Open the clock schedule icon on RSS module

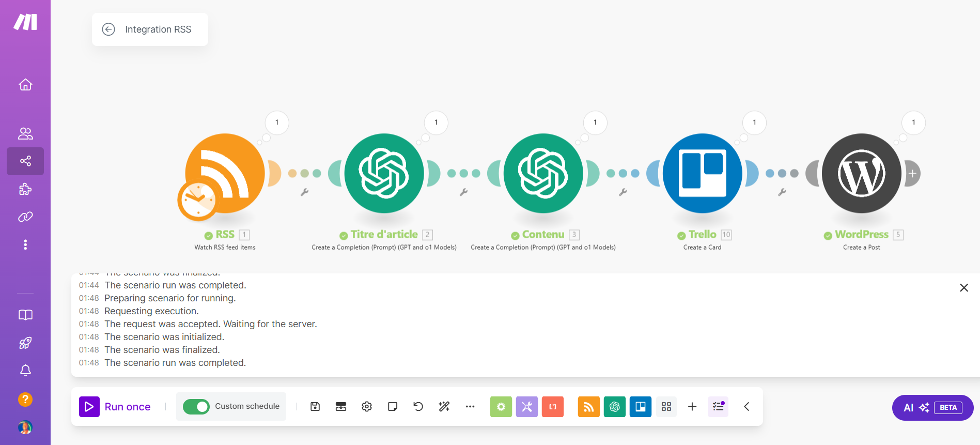(197, 201)
